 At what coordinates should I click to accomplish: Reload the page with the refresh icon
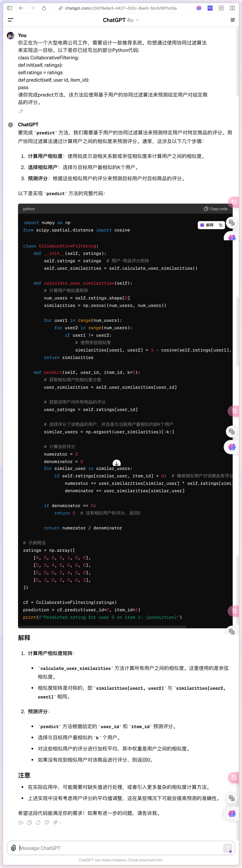click(x=44, y=8)
